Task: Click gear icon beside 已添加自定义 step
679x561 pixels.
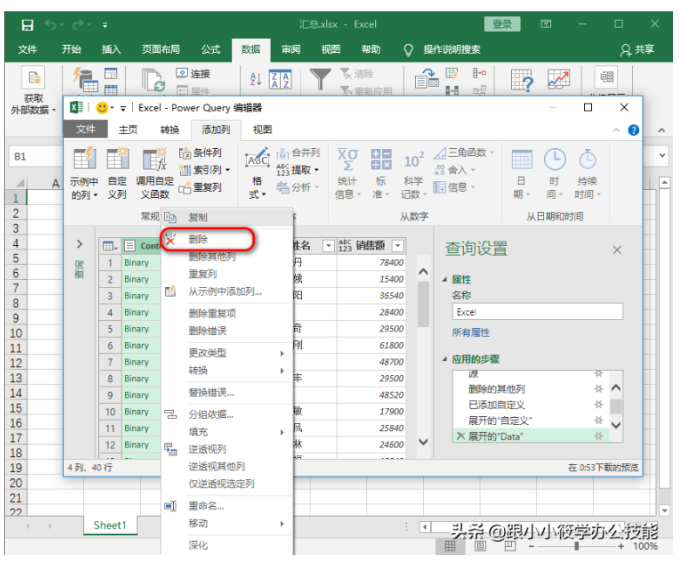Action: click(x=598, y=404)
